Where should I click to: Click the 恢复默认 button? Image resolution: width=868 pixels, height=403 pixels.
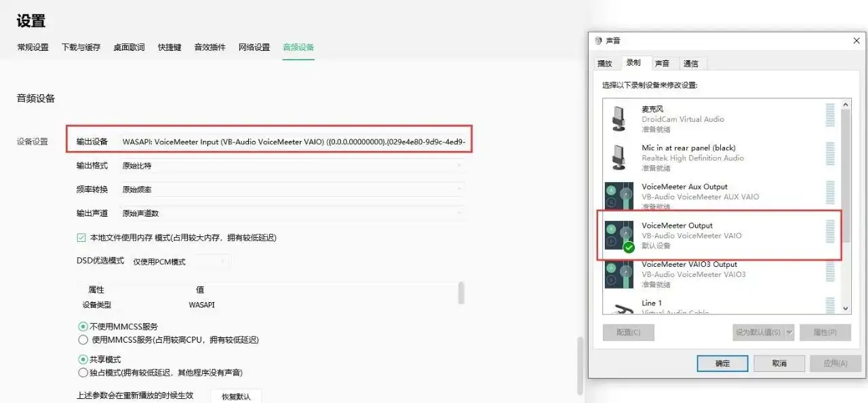tap(236, 397)
